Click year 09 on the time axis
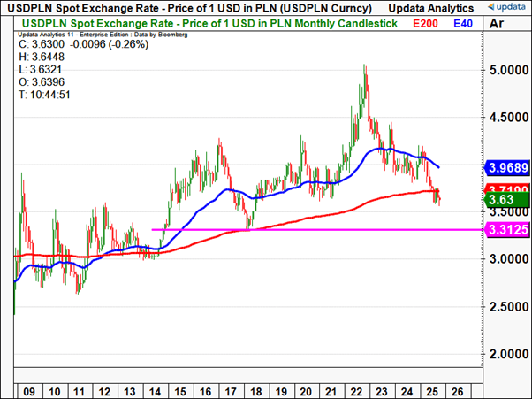Viewport: 532px width, 399px height. [29, 392]
